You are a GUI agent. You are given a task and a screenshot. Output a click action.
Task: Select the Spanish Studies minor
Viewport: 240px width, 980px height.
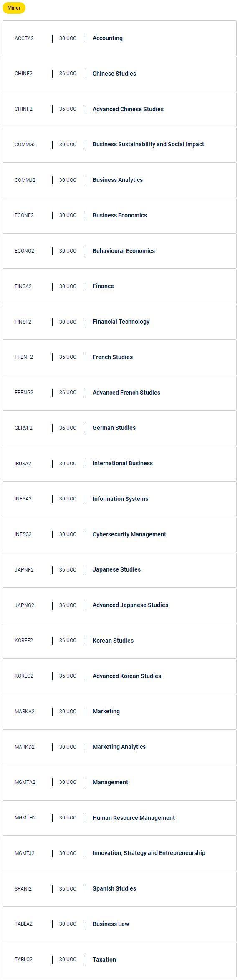119,889
